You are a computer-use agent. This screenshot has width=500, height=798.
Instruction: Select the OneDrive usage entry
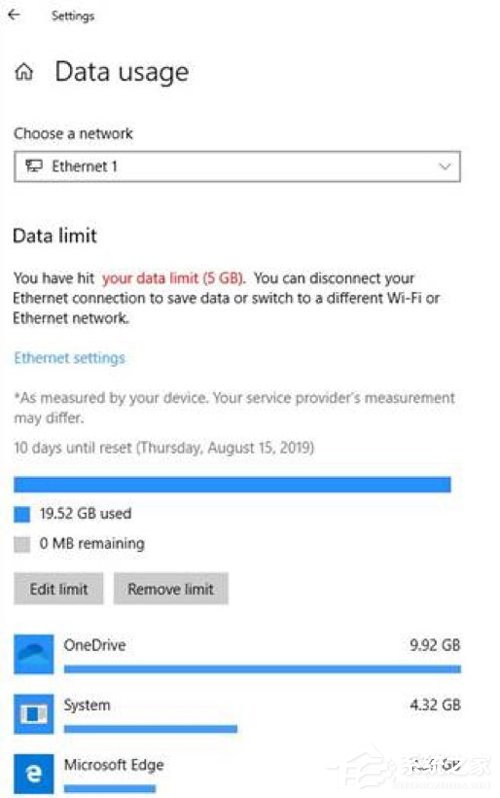237,654
